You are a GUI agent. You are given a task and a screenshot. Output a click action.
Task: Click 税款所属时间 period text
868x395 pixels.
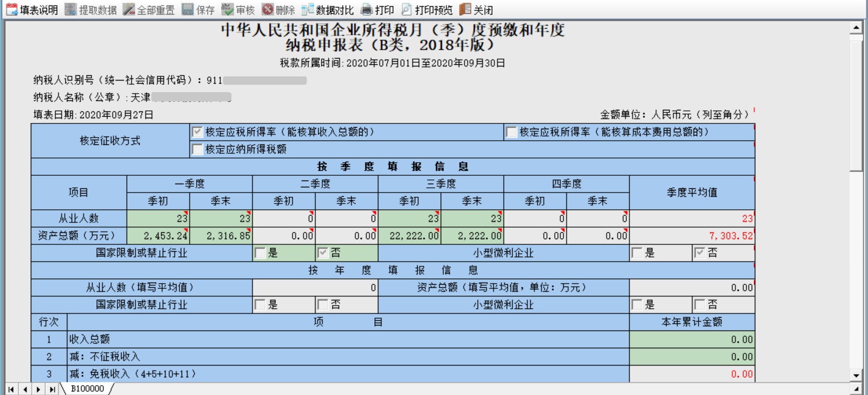coord(393,63)
